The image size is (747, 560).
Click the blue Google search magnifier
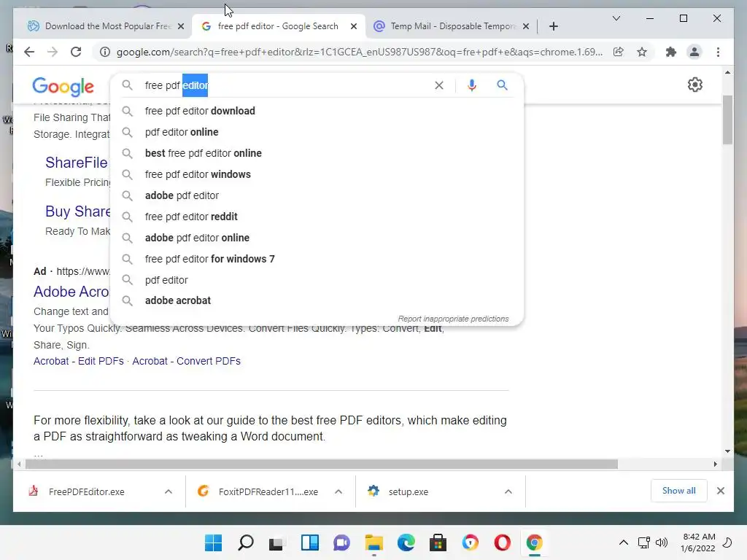tap(502, 85)
